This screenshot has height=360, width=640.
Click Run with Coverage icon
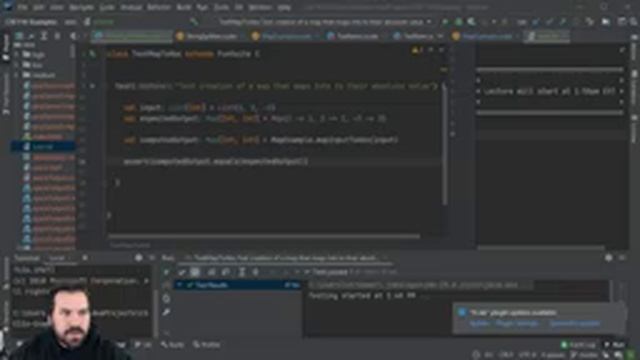coord(471,22)
